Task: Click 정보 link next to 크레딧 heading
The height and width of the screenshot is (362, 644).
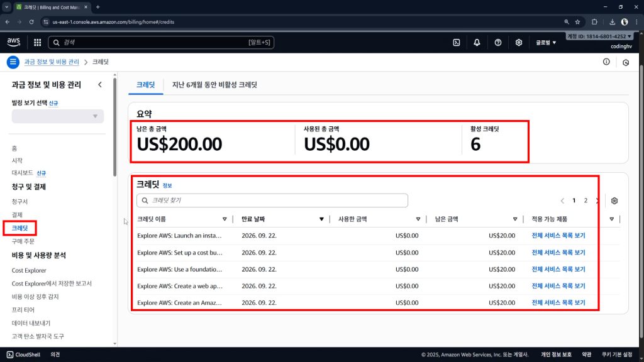Action: pos(167,185)
